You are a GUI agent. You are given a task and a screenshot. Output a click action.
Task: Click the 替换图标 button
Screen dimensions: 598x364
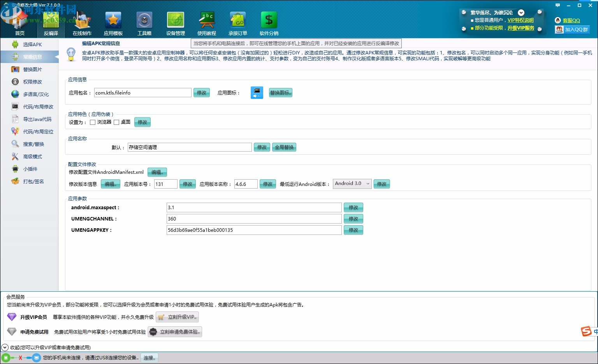coord(280,93)
